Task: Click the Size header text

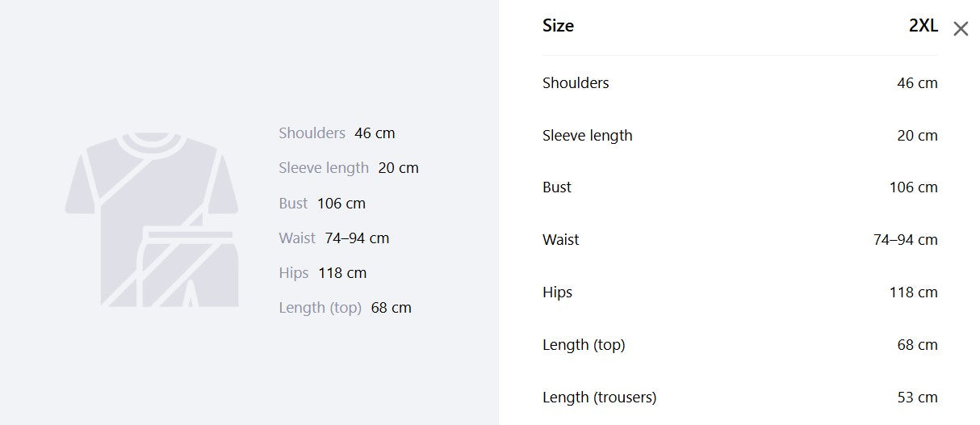Action: (558, 26)
